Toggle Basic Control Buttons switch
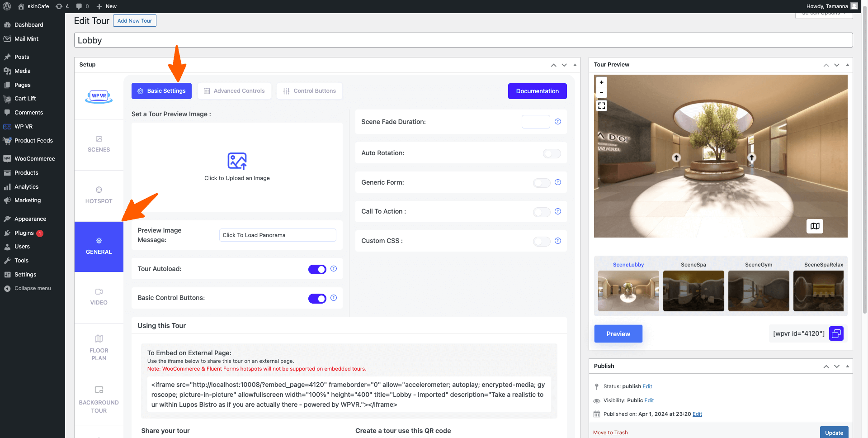This screenshot has width=868, height=438. pos(317,299)
